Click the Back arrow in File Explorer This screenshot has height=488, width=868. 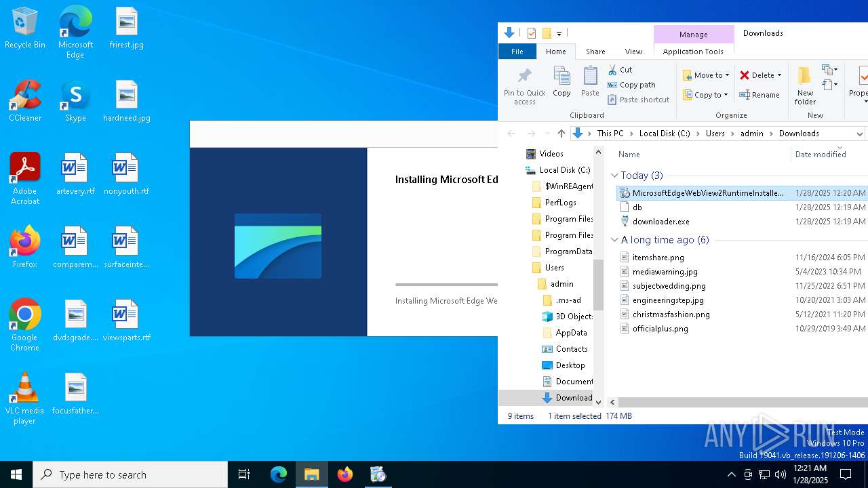click(511, 134)
